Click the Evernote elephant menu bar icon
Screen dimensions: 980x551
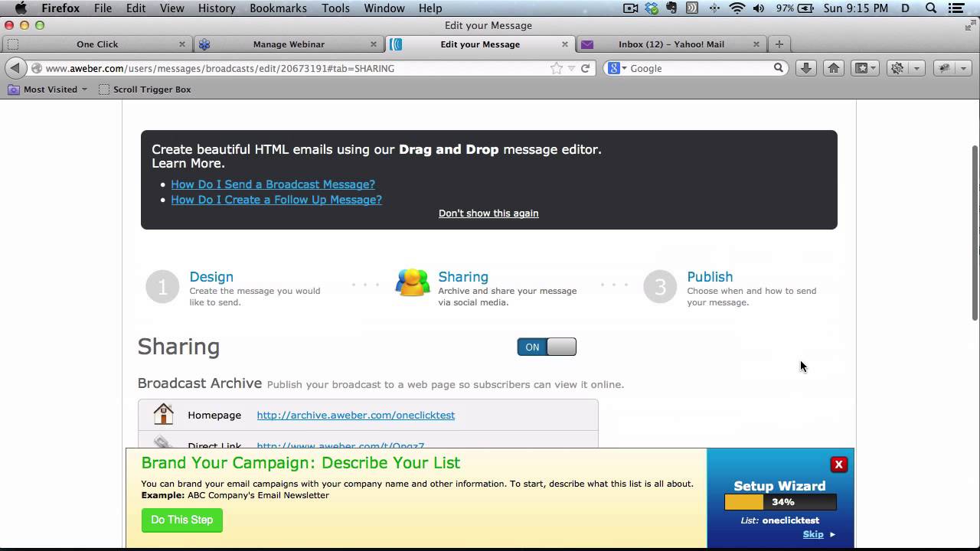click(x=671, y=8)
